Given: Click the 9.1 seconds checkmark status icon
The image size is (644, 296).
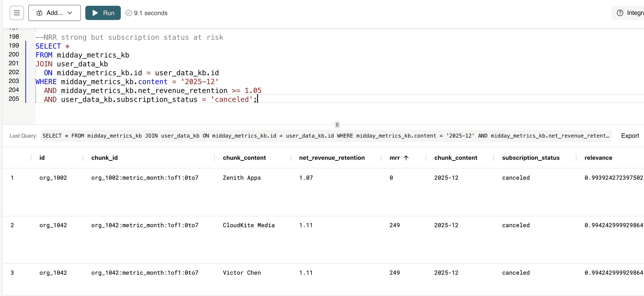Looking at the screenshot, I should (x=129, y=13).
